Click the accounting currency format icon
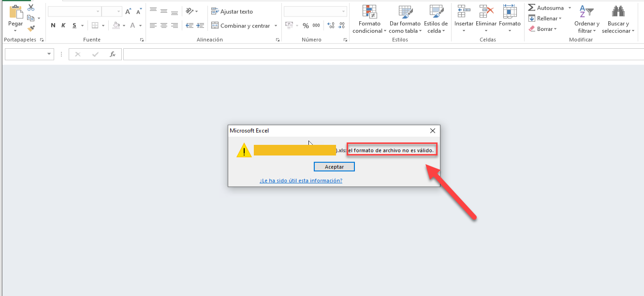This screenshot has width=644, height=296. tap(289, 26)
